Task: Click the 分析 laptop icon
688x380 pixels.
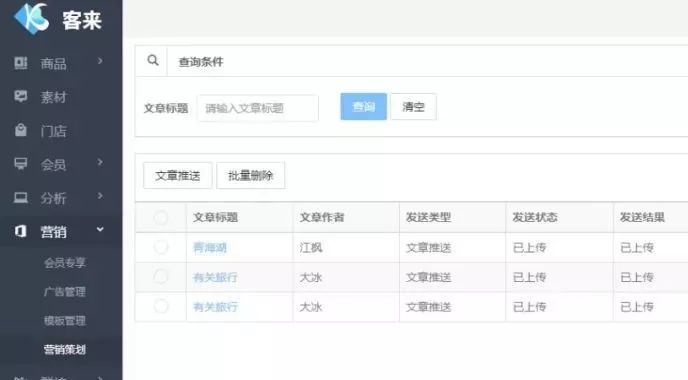Action: 21,197
